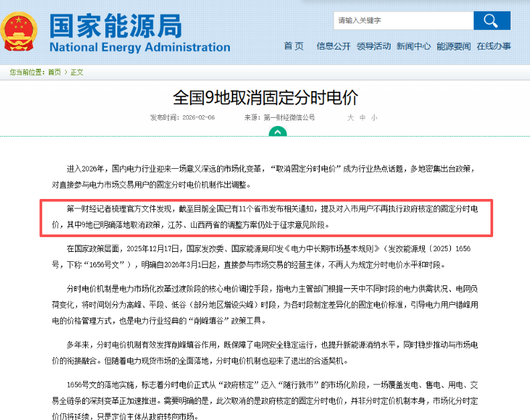Focus the keyword search input field

pos(402,20)
